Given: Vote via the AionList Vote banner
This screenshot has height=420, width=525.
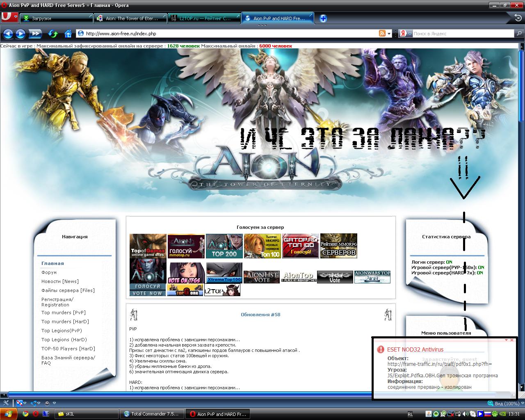Looking at the screenshot, I should pos(262,277).
